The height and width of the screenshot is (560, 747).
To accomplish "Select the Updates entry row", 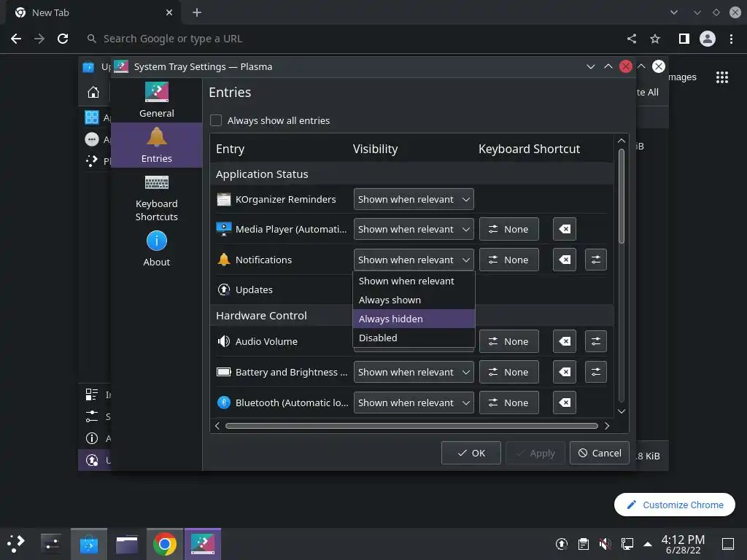I will click(283, 289).
